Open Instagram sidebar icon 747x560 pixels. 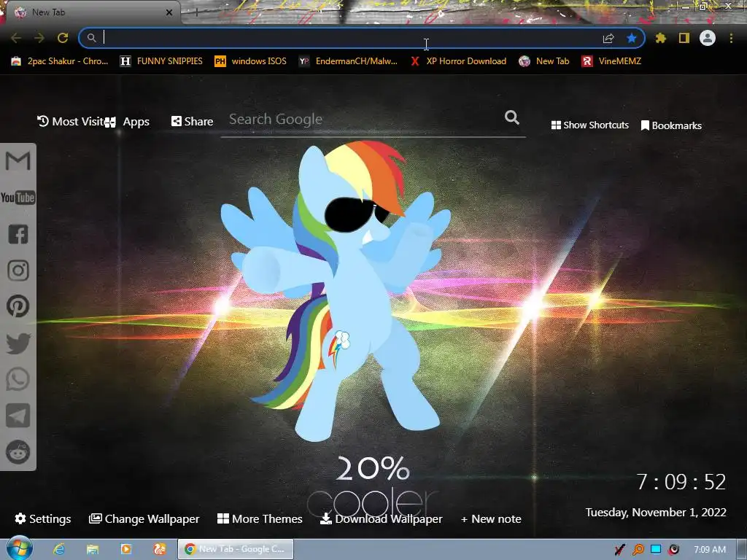(x=18, y=270)
